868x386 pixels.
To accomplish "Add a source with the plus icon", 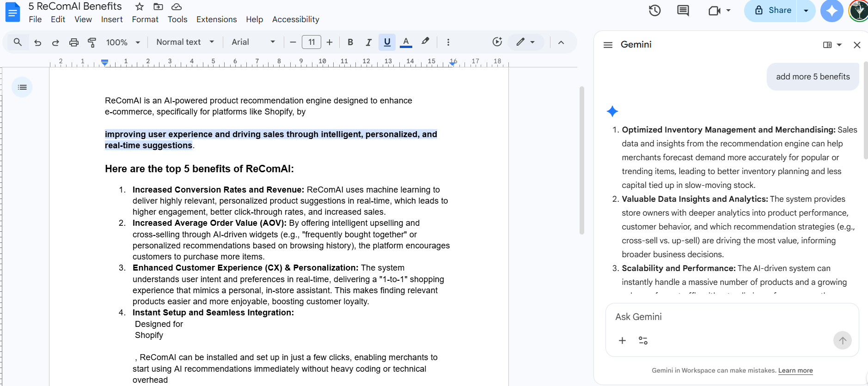I will tap(622, 341).
